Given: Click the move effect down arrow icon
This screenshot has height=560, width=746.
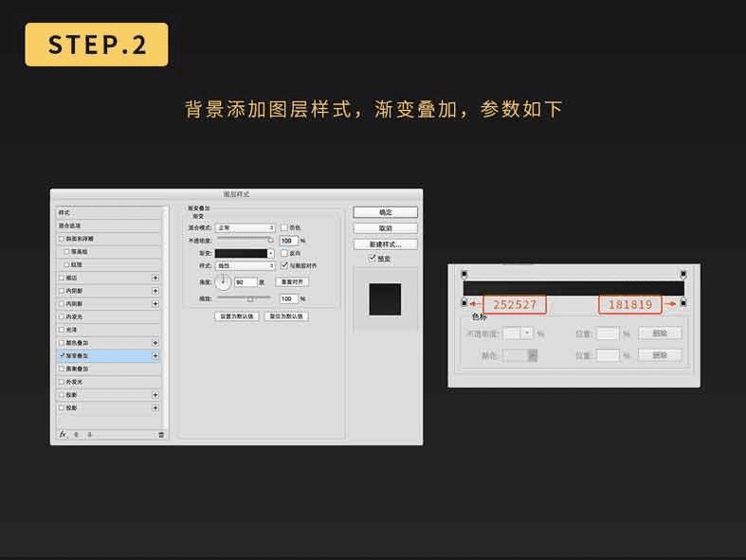Looking at the screenshot, I should tap(89, 435).
